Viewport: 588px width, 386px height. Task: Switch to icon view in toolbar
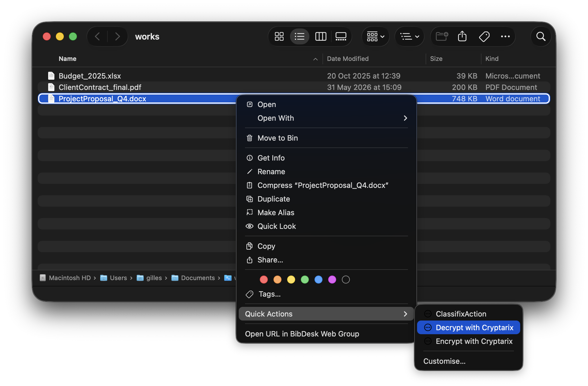[279, 36]
